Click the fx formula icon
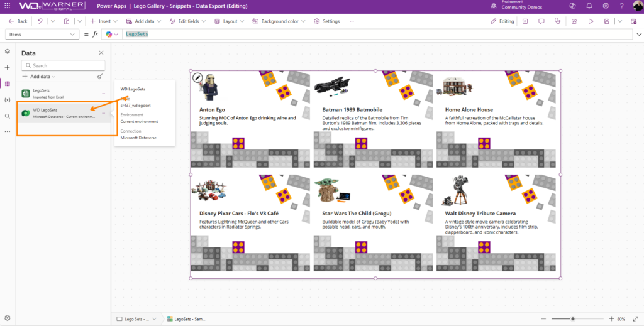The height and width of the screenshot is (326, 644). [96, 35]
